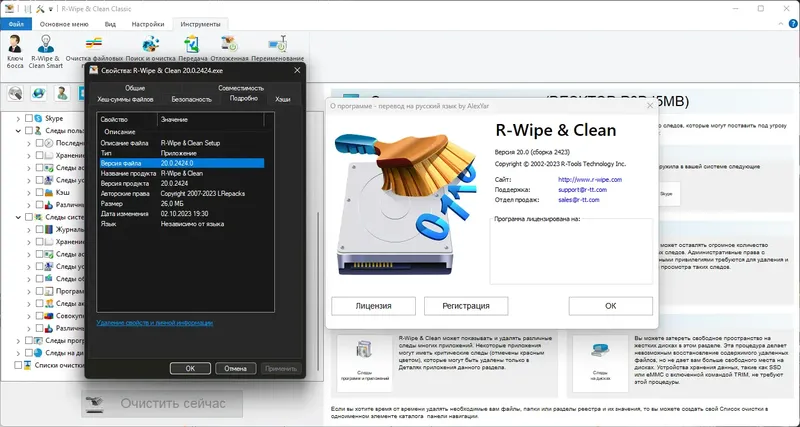This screenshot has height=427, width=800.
Task: Expand the Skype tree node
Action: (x=18, y=118)
